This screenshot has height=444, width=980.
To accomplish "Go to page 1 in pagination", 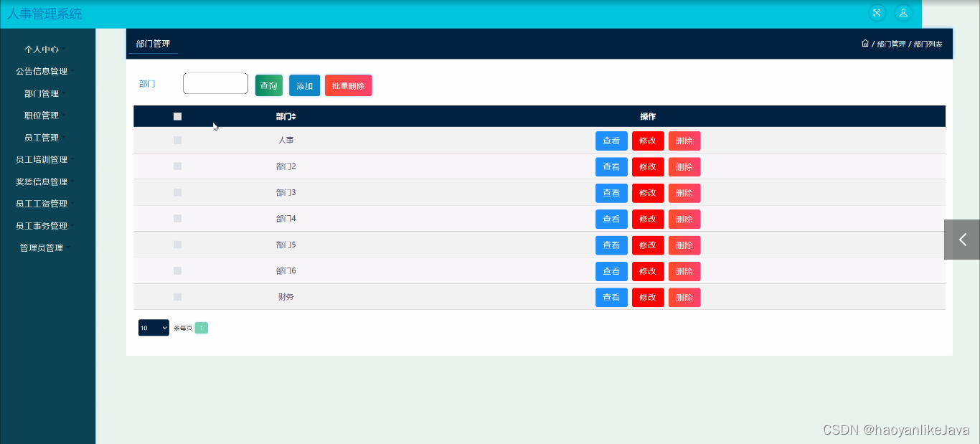I will pos(202,328).
